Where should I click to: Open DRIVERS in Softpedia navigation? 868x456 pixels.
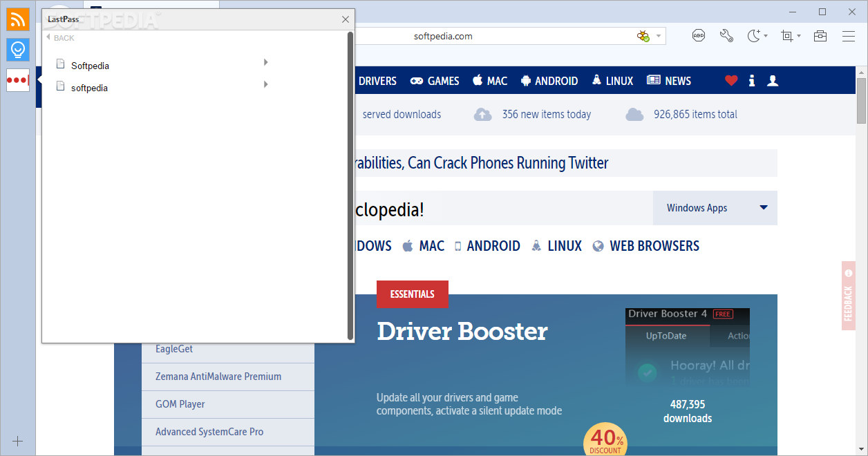377,81
